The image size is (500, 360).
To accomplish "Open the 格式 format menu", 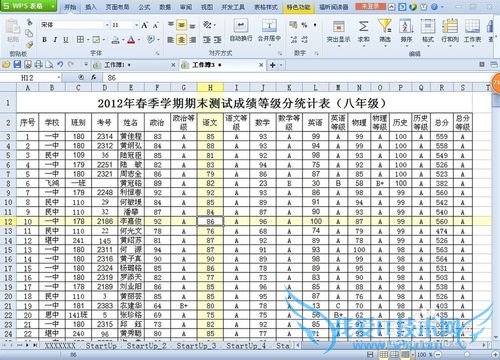I will tap(428, 32).
